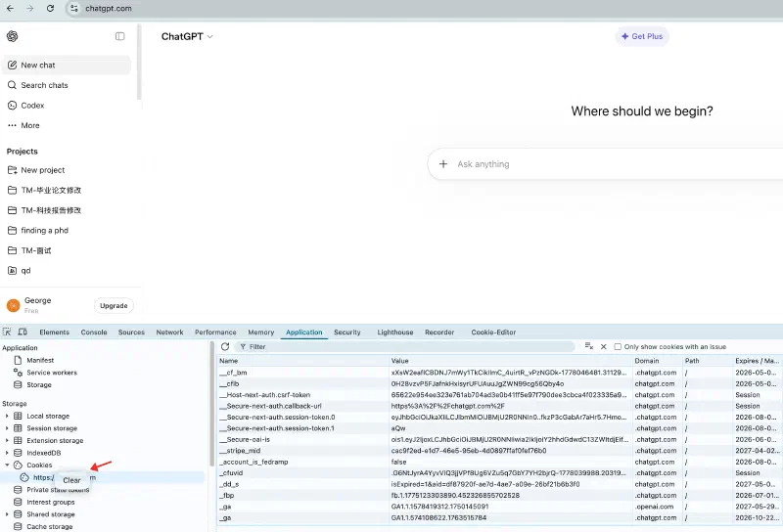The height and width of the screenshot is (532, 783).
Task: Switch to the Lighthouse tab
Action: tap(395, 332)
